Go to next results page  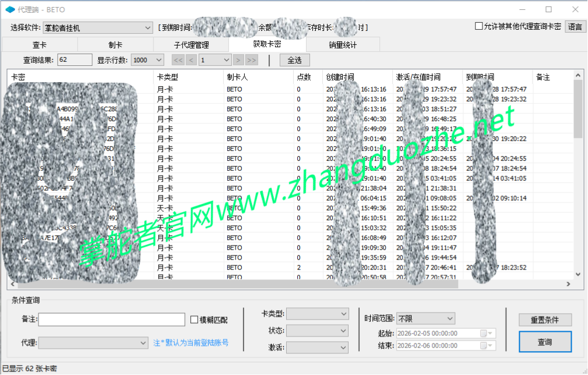tap(238, 60)
